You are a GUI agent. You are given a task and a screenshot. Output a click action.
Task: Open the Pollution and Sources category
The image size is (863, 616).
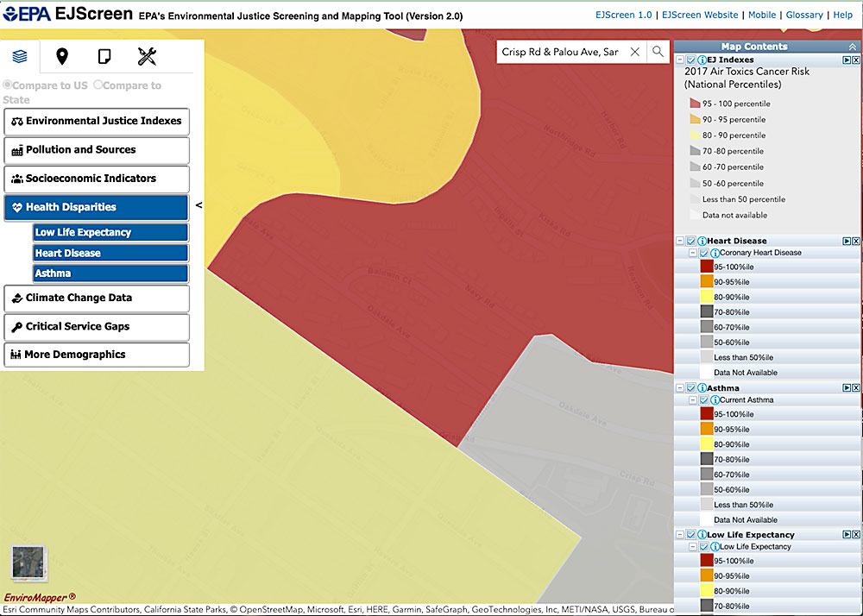click(96, 150)
